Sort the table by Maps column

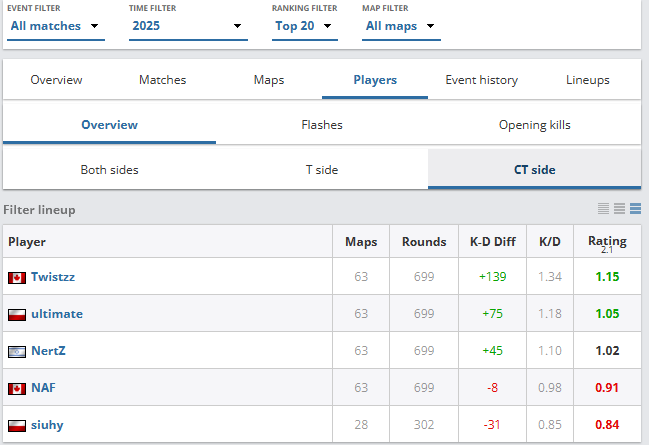pyautogui.click(x=361, y=242)
